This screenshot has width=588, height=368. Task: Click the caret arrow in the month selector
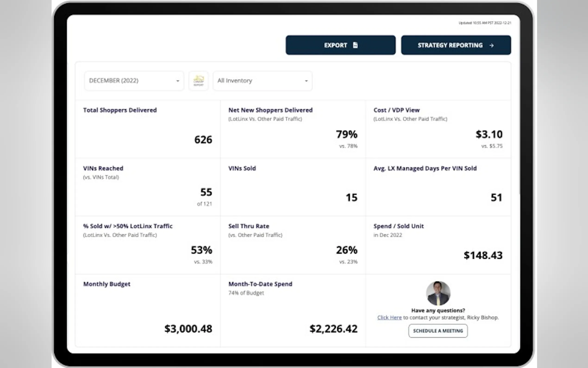click(x=178, y=81)
